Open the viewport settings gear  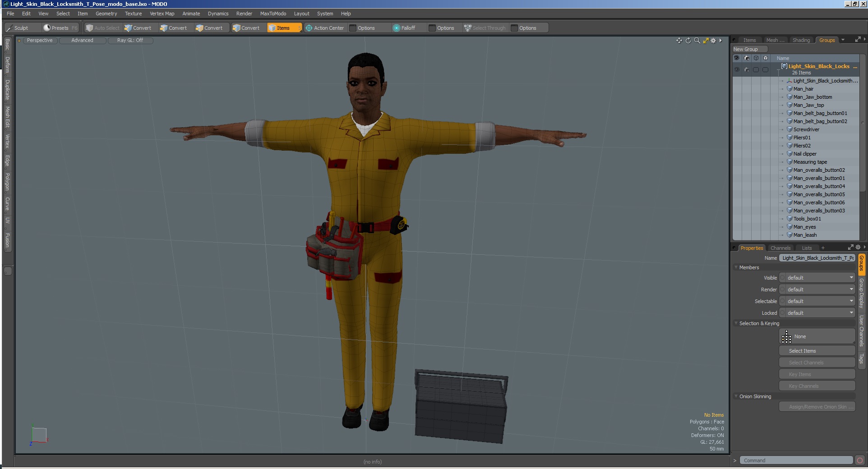(x=713, y=41)
